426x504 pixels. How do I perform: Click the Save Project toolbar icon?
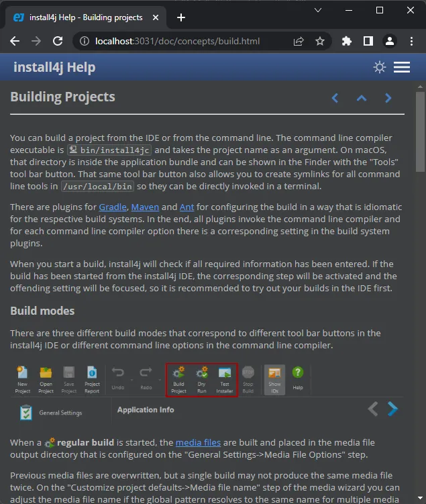tap(68, 380)
